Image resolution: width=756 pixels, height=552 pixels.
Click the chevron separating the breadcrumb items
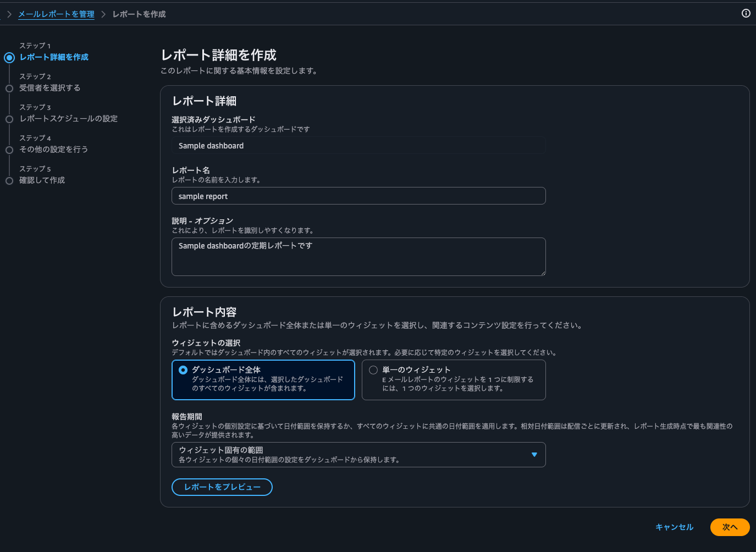tap(102, 14)
